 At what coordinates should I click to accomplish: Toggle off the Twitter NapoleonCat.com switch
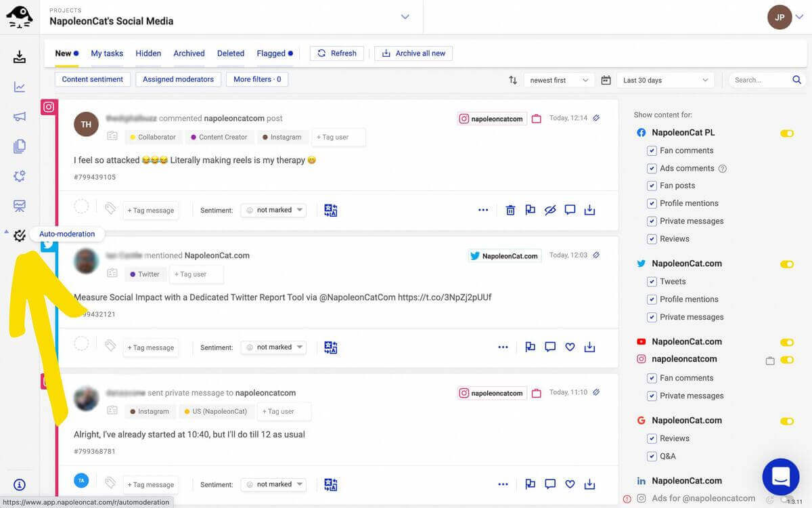787,264
